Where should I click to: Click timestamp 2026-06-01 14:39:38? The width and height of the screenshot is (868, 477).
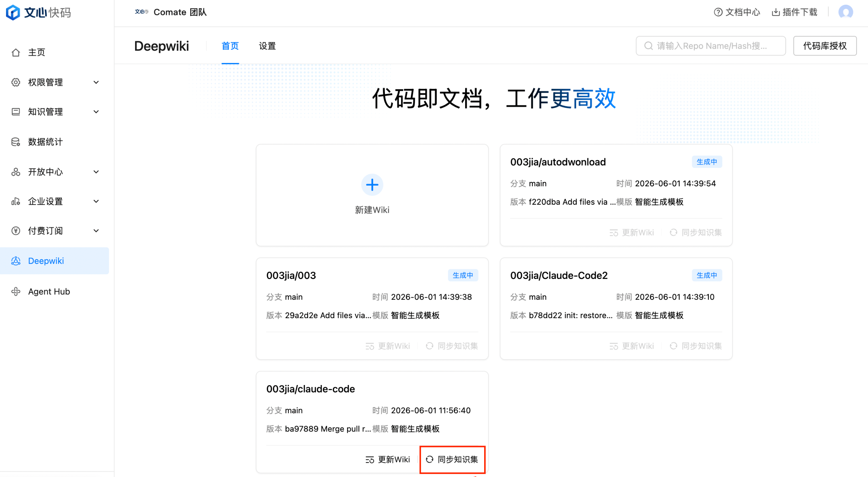click(x=431, y=297)
